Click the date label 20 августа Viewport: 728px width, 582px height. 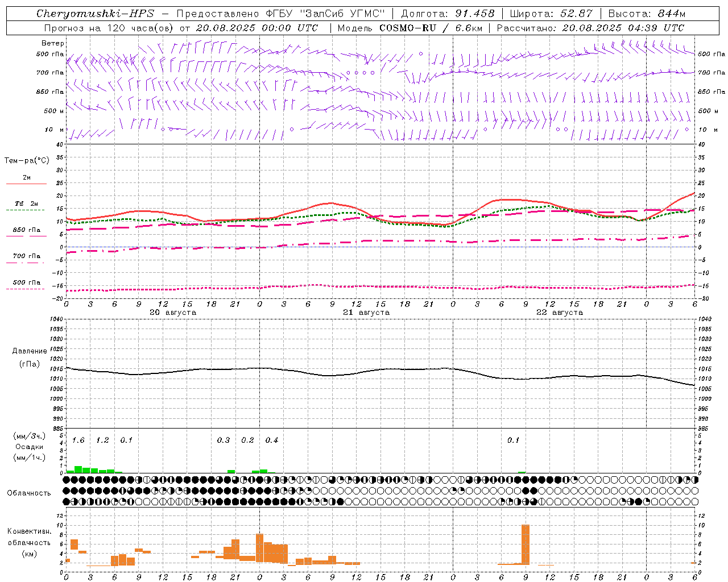[173, 313]
